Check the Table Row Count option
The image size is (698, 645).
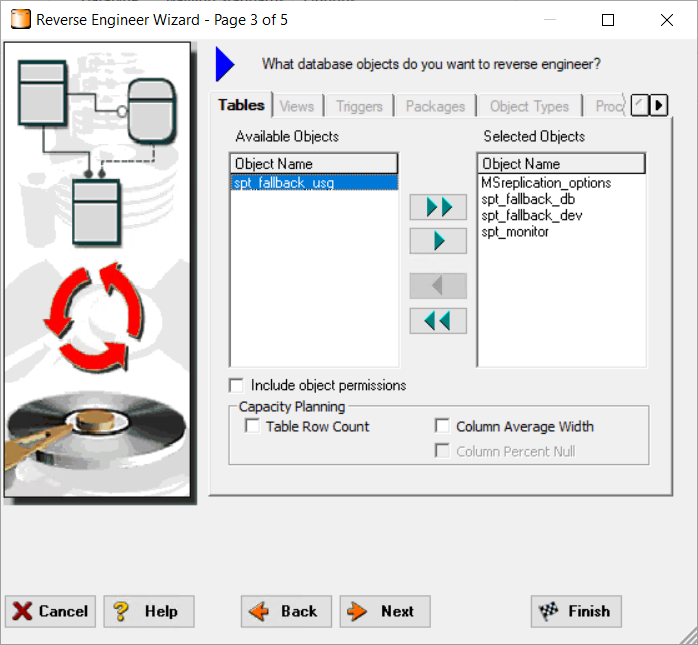(x=252, y=426)
